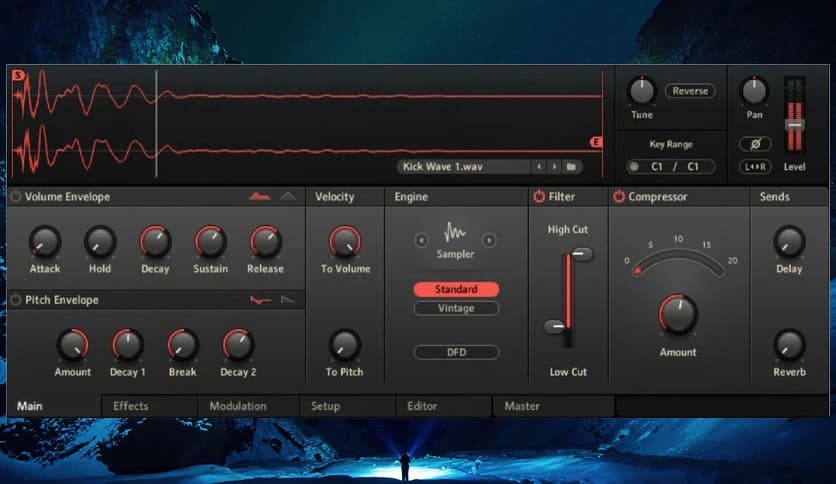This screenshot has height=484, width=836.
Task: Click the Attack knob
Action: 45,241
